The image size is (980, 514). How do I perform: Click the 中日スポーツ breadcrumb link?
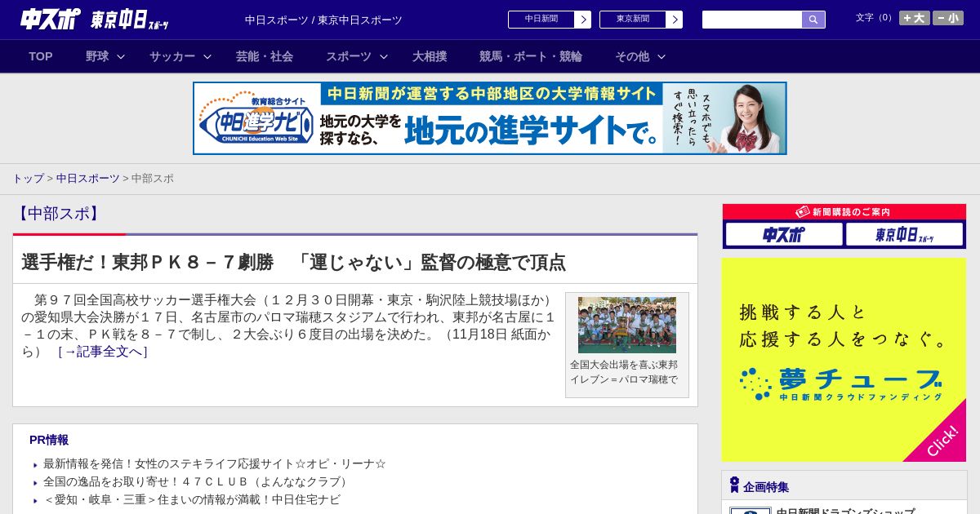[x=88, y=178]
